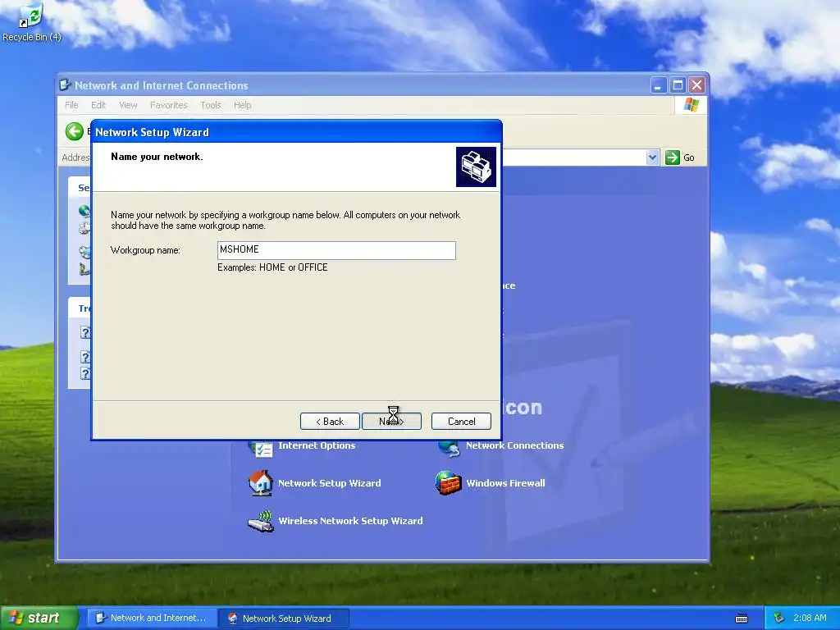Open the View menu
The width and height of the screenshot is (840, 630).
(x=128, y=105)
